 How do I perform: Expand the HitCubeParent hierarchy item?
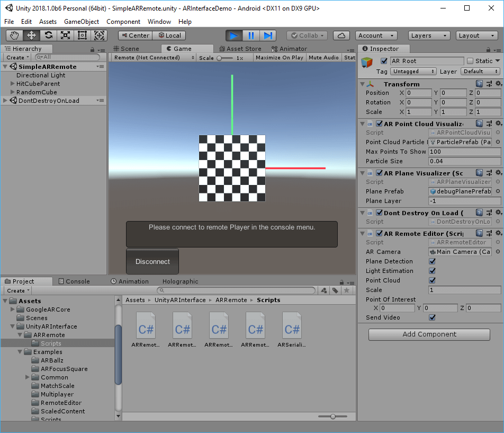[13, 84]
